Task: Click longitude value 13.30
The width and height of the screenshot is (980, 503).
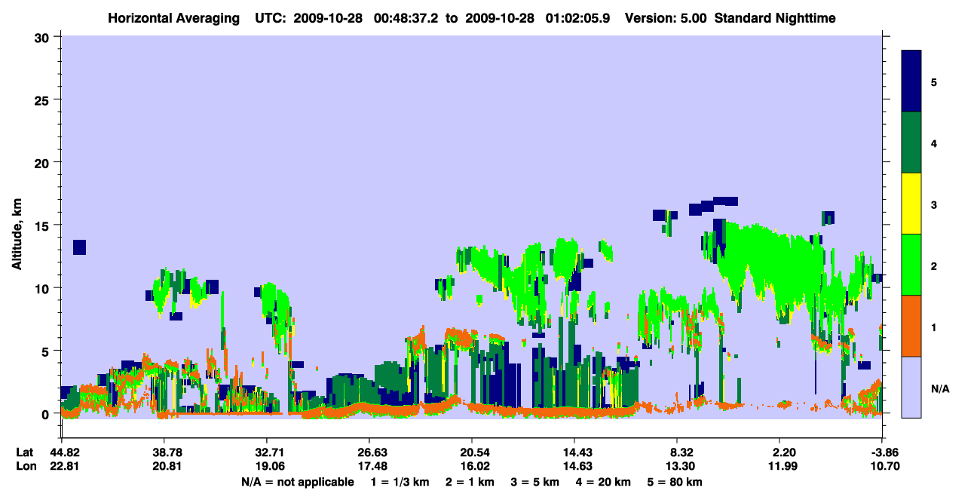Action: [x=678, y=466]
